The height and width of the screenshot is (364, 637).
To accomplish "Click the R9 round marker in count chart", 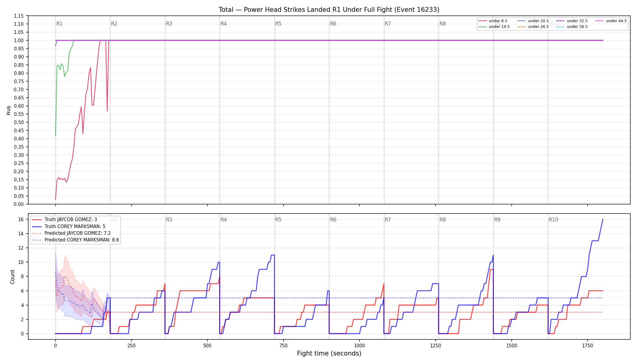I will click(x=497, y=220).
